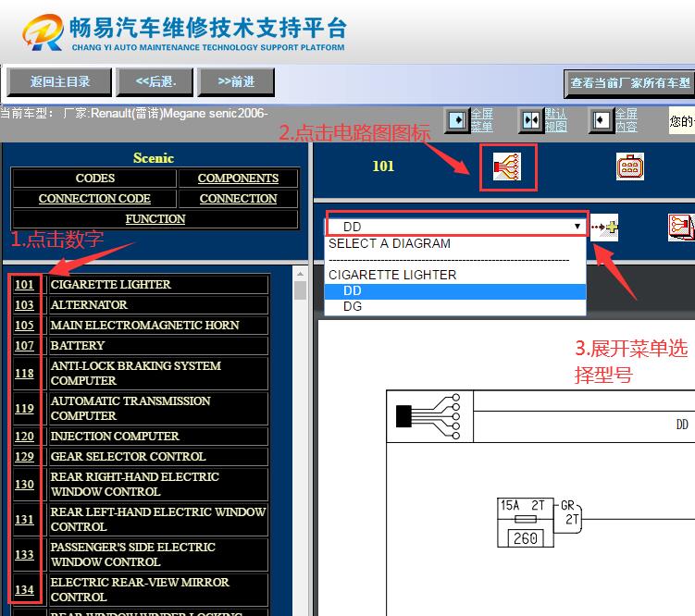Viewport: 695px width, 616px height.
Task: Click code link 130
Action: click(x=24, y=484)
